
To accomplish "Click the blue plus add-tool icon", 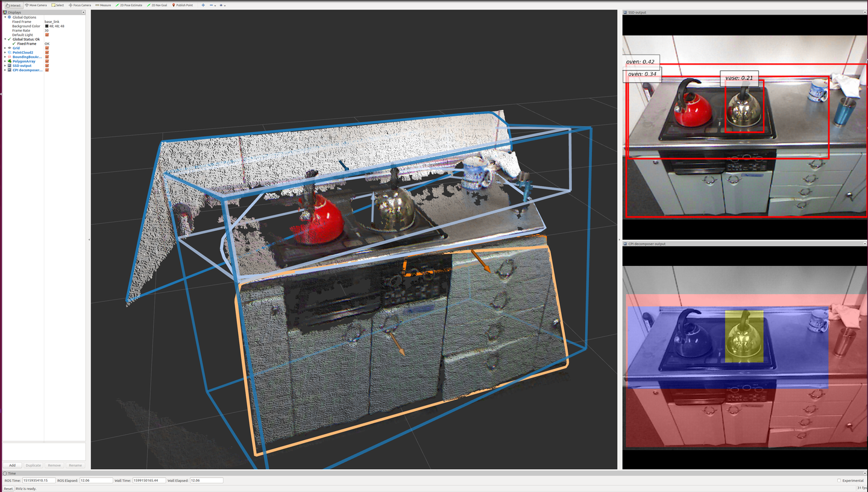I will pos(203,5).
